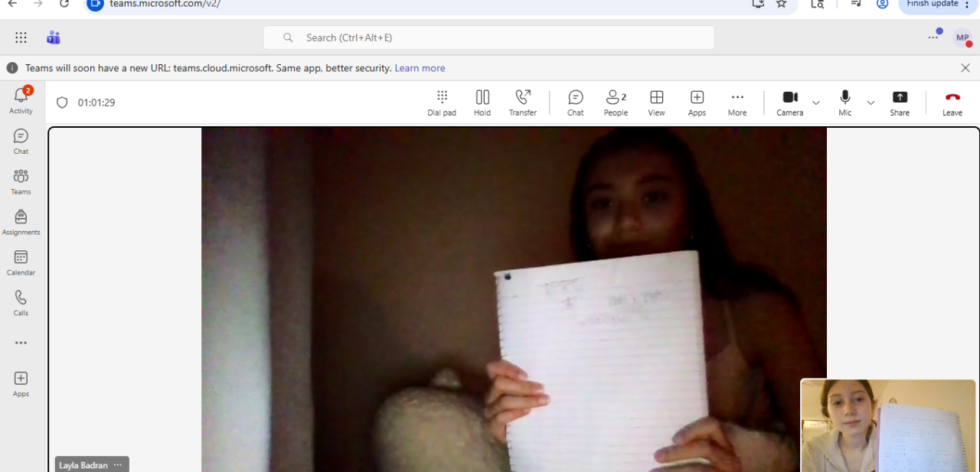Open the meeting Chat panel
The width and height of the screenshot is (980, 472).
coord(576,103)
